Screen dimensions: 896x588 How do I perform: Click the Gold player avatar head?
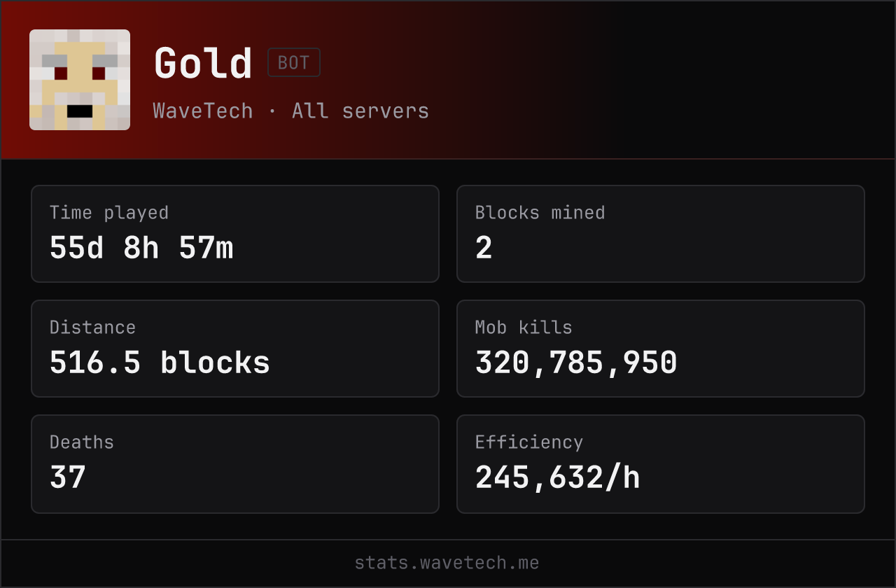pyautogui.click(x=80, y=80)
